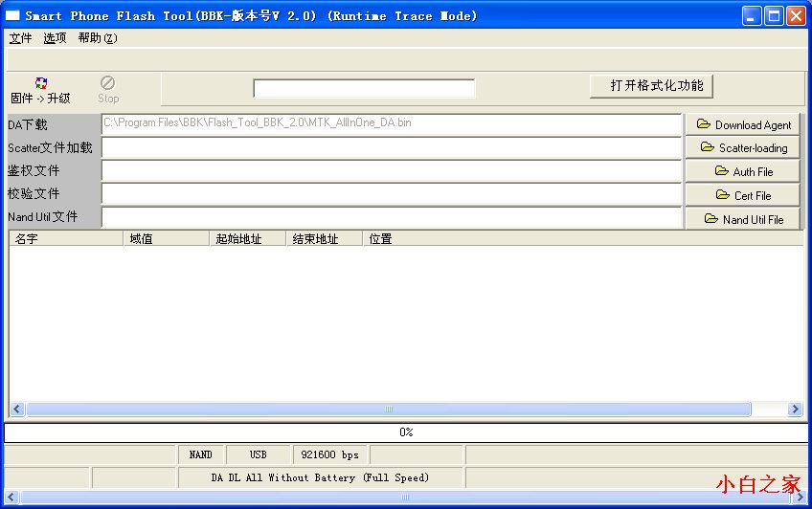Click the file list's right scroll arrow

pyautogui.click(x=795, y=409)
